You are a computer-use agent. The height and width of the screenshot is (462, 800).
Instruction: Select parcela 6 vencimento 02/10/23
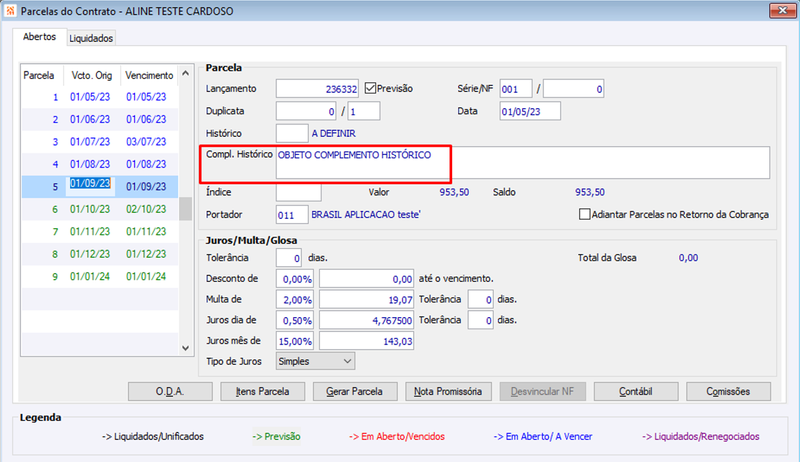coord(146,209)
